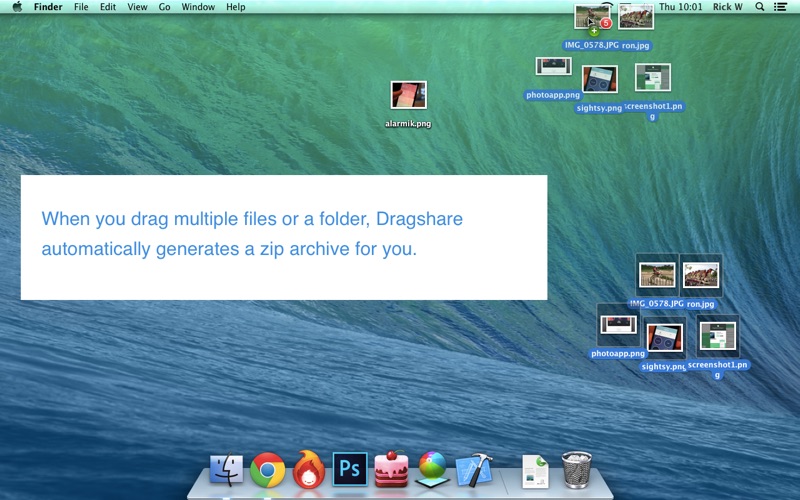This screenshot has width=800, height=500.
Task: Expand the Rick W user menu
Action: coord(727,7)
